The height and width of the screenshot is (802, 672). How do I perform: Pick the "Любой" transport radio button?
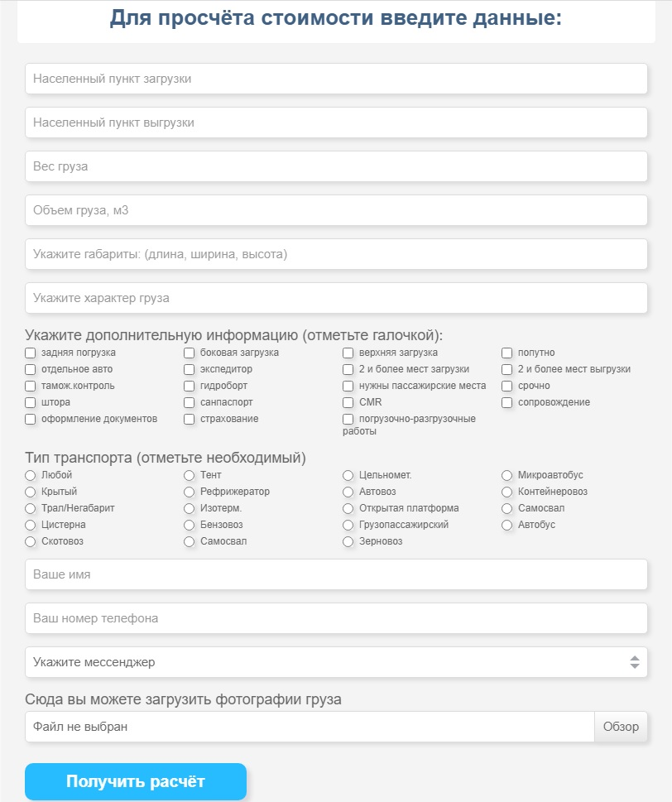[x=31, y=476]
